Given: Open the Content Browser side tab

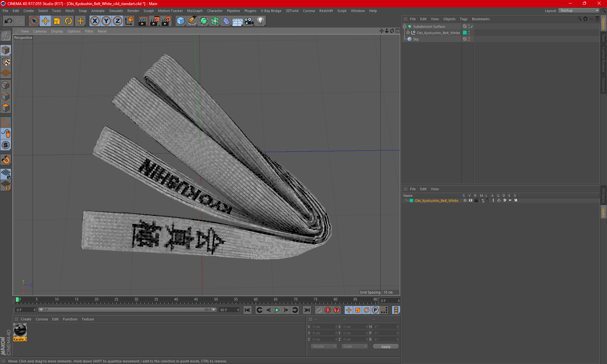Looking at the screenshot, I should (603, 59).
